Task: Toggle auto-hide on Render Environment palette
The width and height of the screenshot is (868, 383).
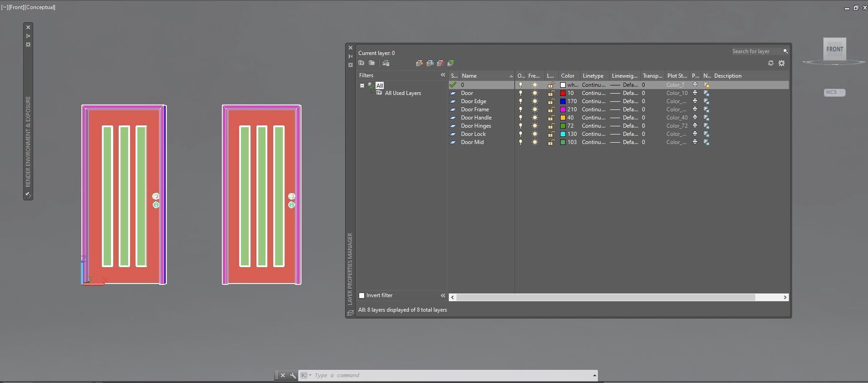Action: [x=28, y=36]
